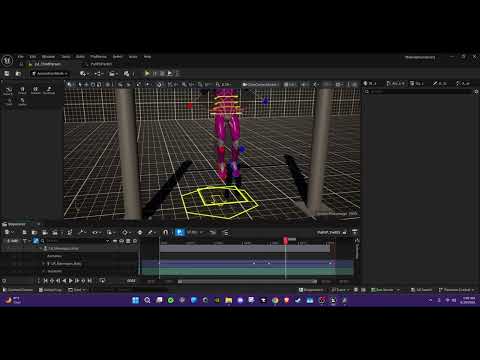Click the right panel search field
This screenshot has width=480, height=360.
pyautogui.click(x=418, y=92)
